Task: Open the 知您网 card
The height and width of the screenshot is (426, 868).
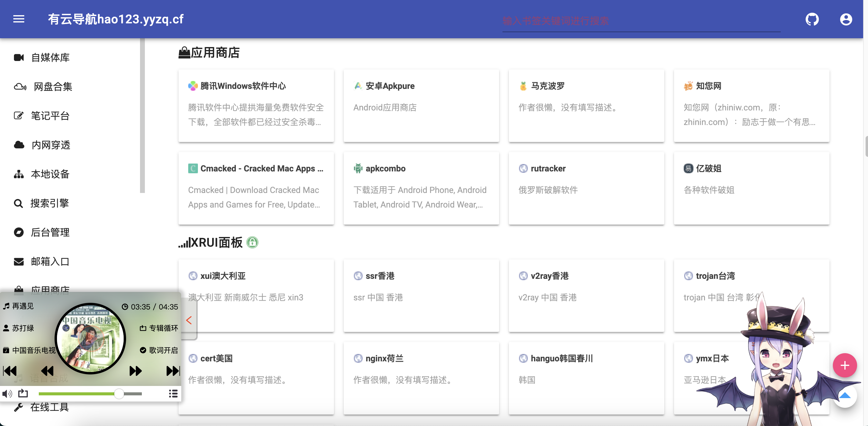Action: click(751, 106)
